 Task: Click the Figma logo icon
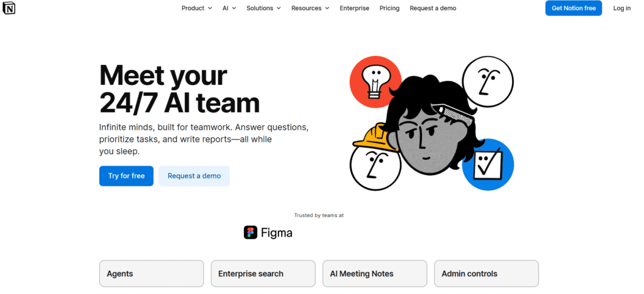[x=250, y=233]
